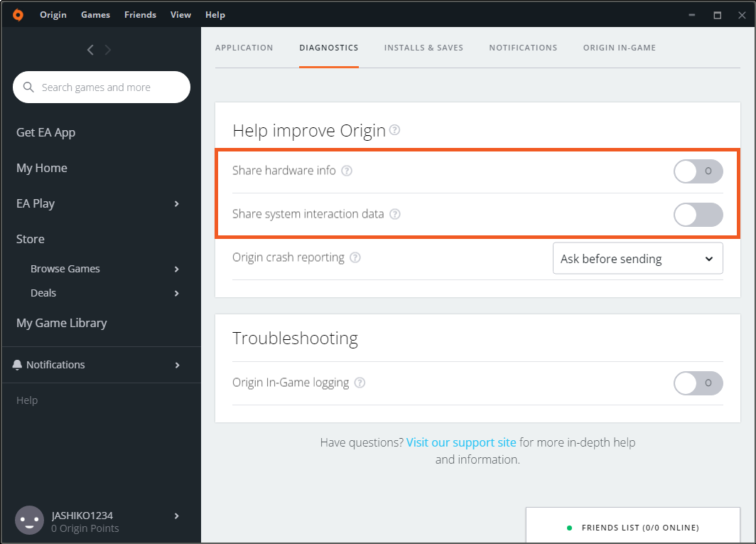756x544 pixels.
Task: Visit our support site link
Action: click(461, 442)
